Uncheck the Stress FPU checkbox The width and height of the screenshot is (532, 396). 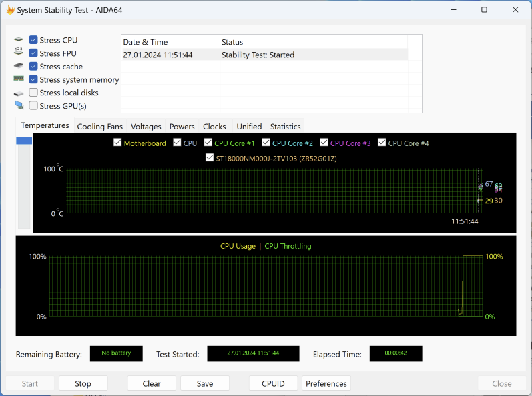coord(33,53)
